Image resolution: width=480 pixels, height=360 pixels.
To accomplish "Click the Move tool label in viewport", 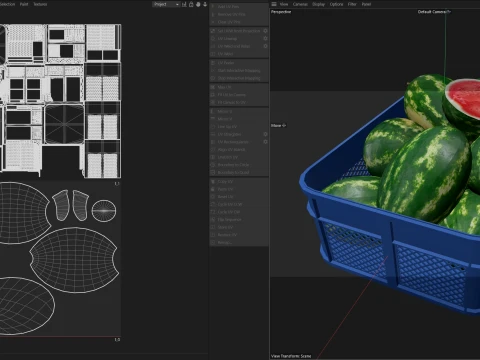I will [x=276, y=126].
